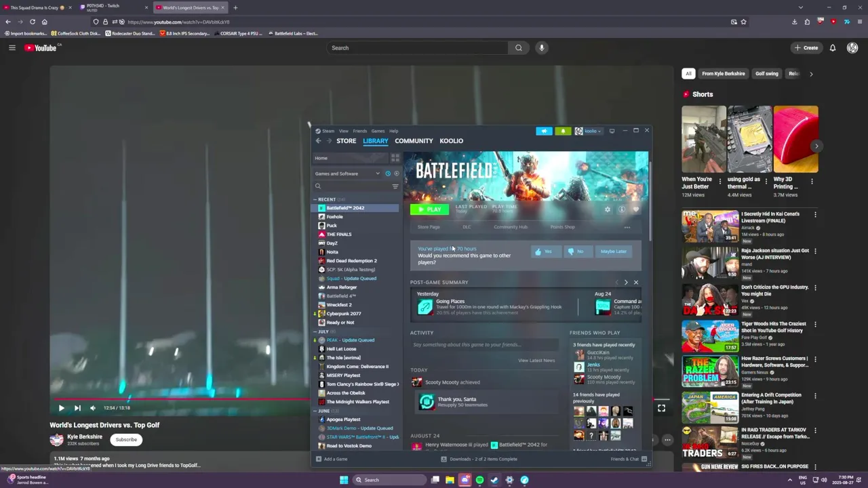Collapse the RECENT section in library
The image size is (868, 488).
(315, 199)
